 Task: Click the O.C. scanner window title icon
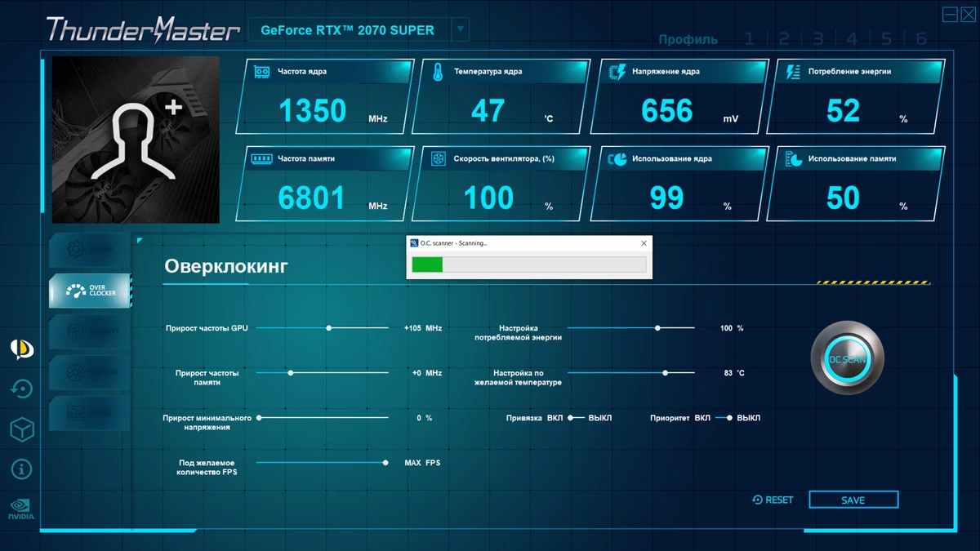coord(414,243)
